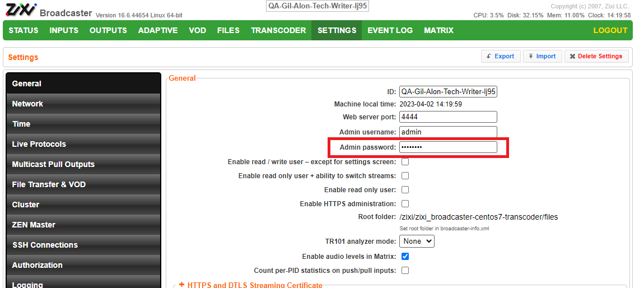Click the Import button
This screenshot has width=644, height=288.
click(x=542, y=56)
